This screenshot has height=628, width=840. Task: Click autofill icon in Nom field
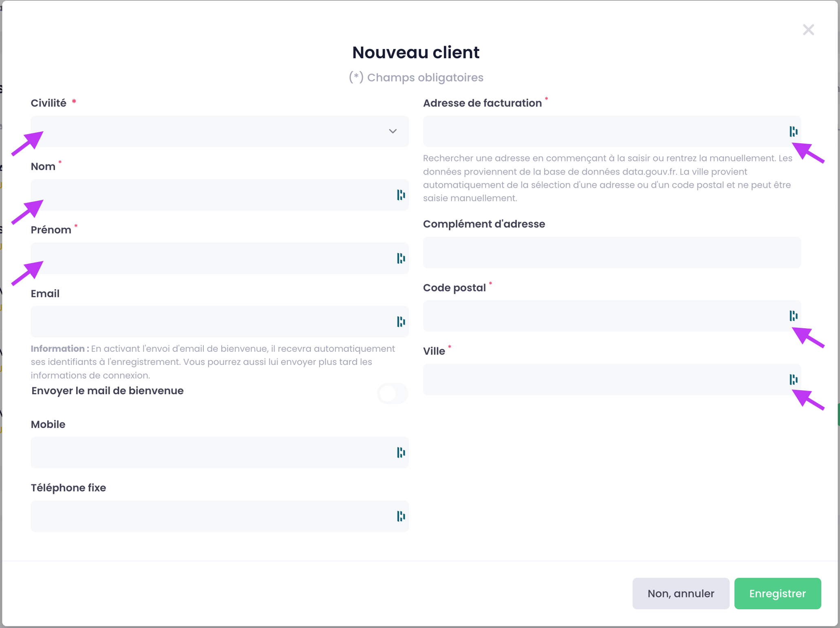[x=401, y=195]
